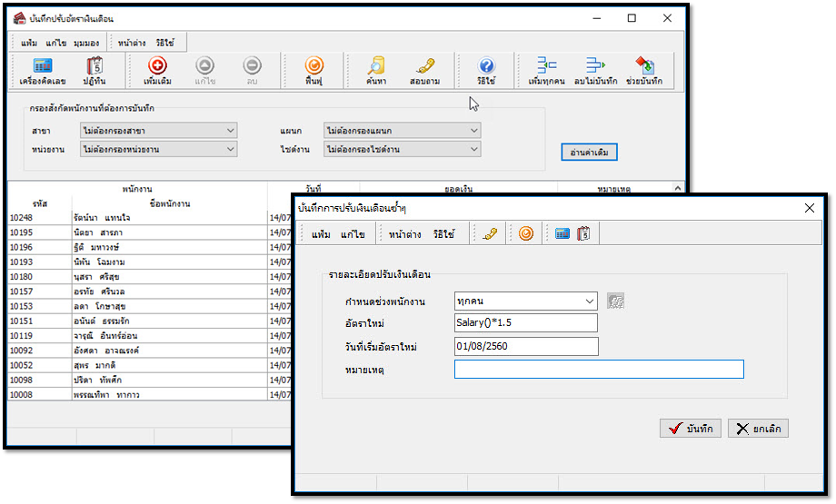This screenshot has width=836, height=504.
Task: Click the เพิ่มเติม red plus icon
Action: click(x=157, y=71)
